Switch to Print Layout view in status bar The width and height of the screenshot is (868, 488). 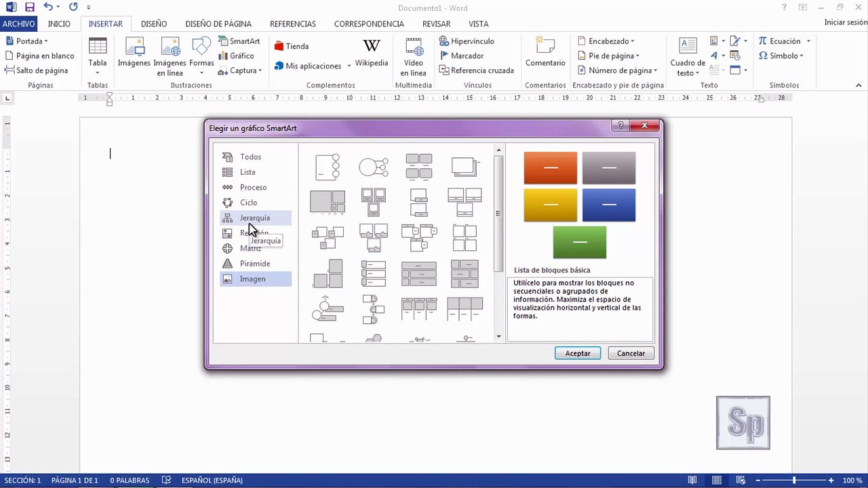point(717,481)
